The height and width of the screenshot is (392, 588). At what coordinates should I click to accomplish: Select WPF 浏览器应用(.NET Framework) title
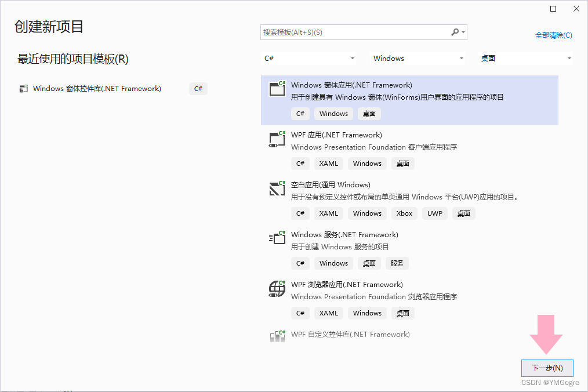(x=347, y=285)
